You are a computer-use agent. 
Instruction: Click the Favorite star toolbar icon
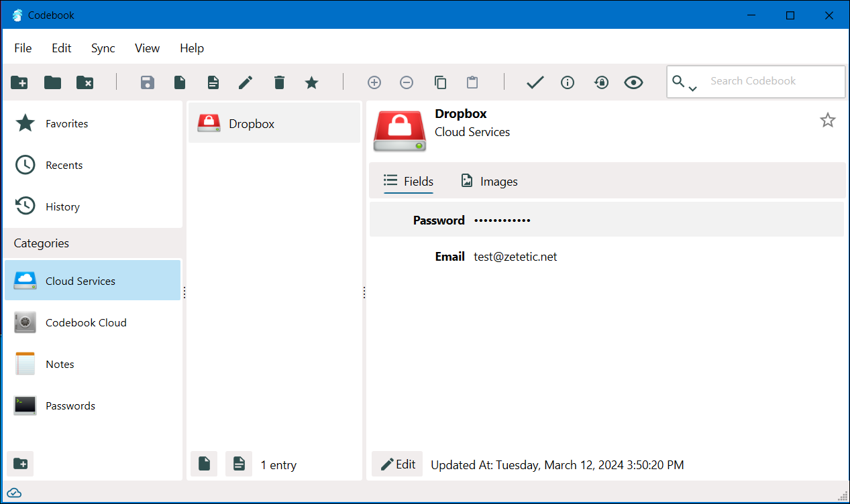click(312, 82)
